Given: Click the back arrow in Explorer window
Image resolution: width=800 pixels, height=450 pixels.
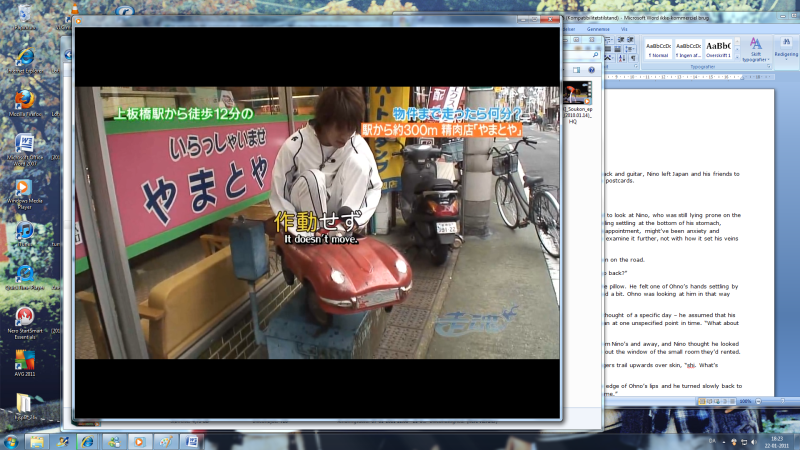Looking at the screenshot, I should tap(68, 55).
